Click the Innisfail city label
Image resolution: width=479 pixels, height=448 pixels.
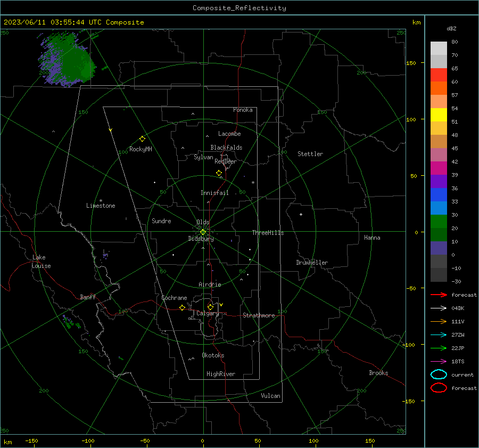[215, 193]
